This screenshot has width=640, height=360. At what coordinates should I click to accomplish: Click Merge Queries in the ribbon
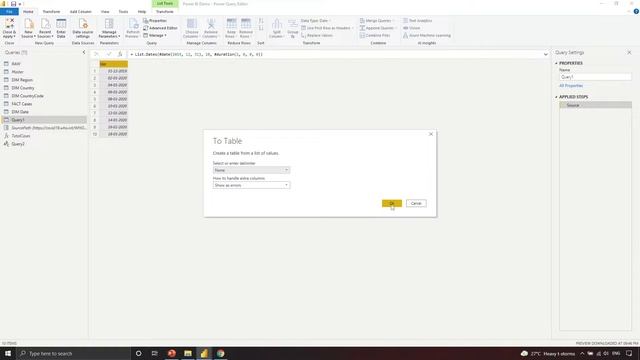click(377, 20)
